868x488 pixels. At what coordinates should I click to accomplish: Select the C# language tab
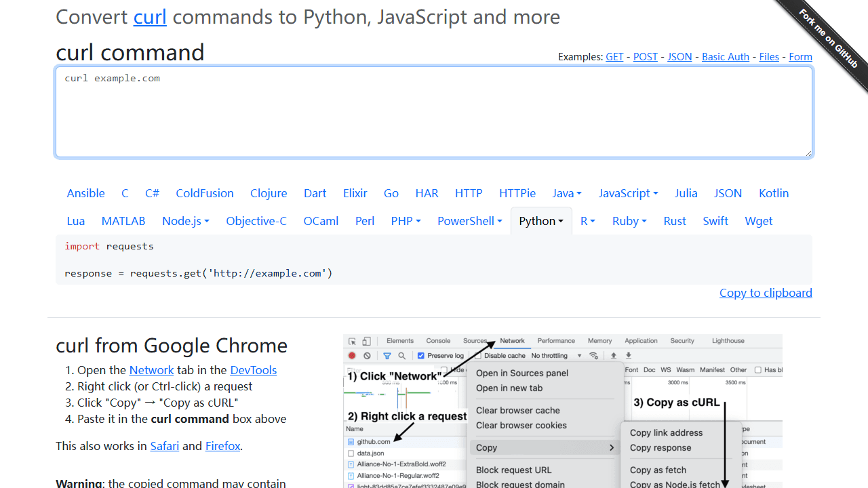152,193
